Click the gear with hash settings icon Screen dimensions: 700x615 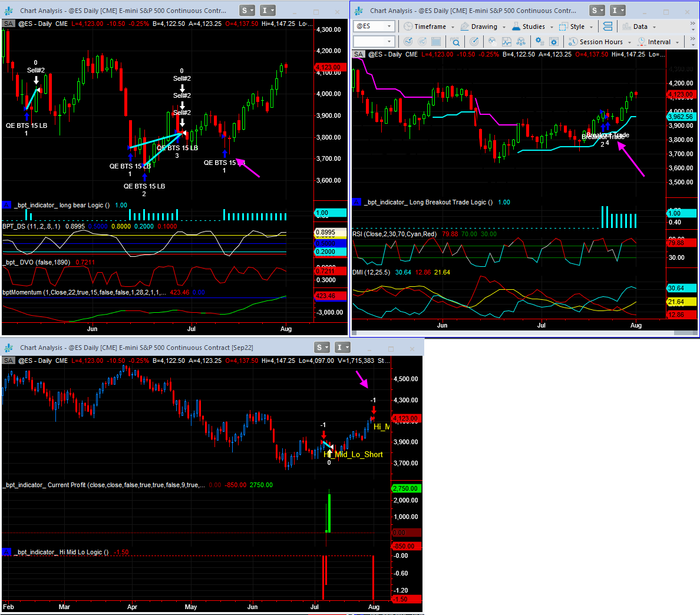coord(539,42)
